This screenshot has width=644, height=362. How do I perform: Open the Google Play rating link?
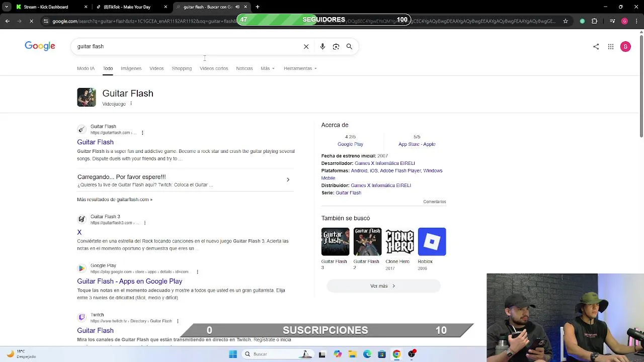[350, 144]
